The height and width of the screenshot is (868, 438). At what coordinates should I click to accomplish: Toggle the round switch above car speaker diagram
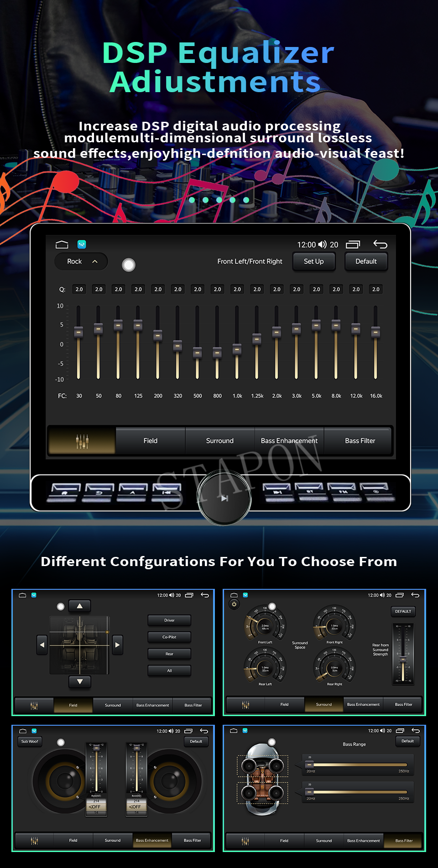(x=272, y=742)
